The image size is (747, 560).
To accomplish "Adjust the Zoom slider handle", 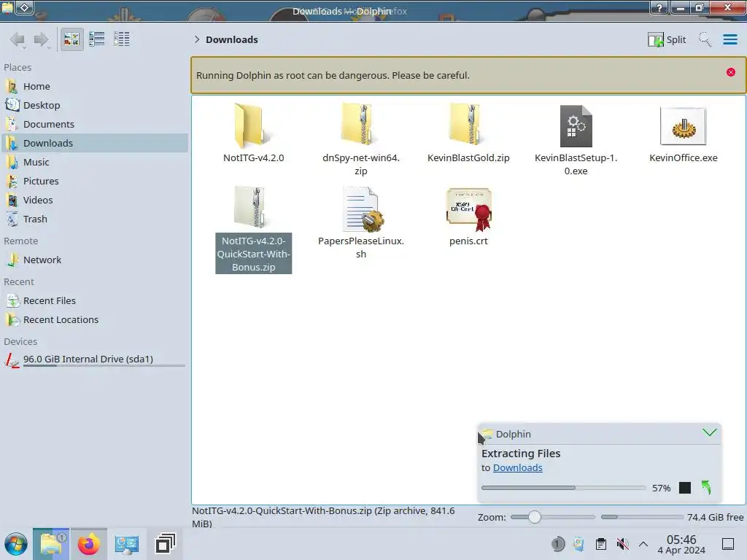I will tap(535, 517).
